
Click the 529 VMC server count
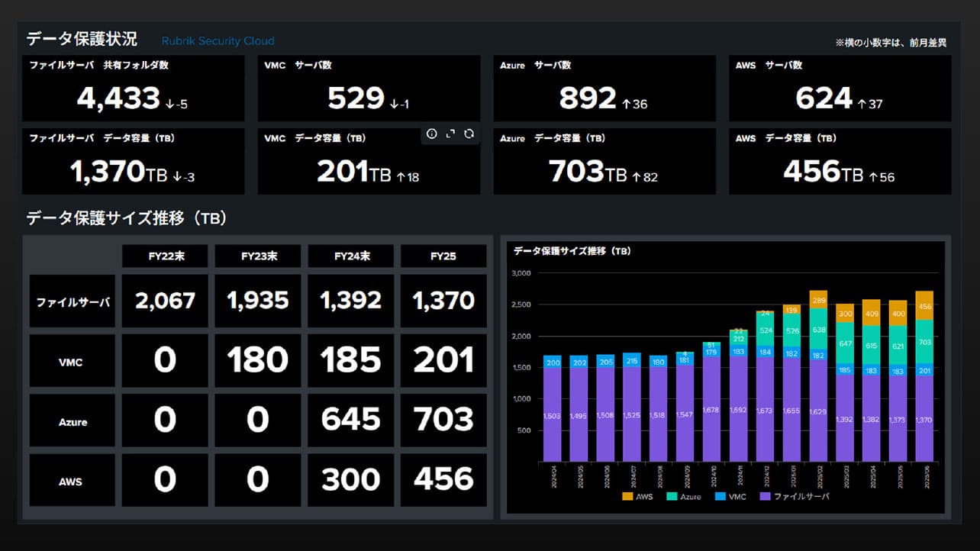click(356, 98)
